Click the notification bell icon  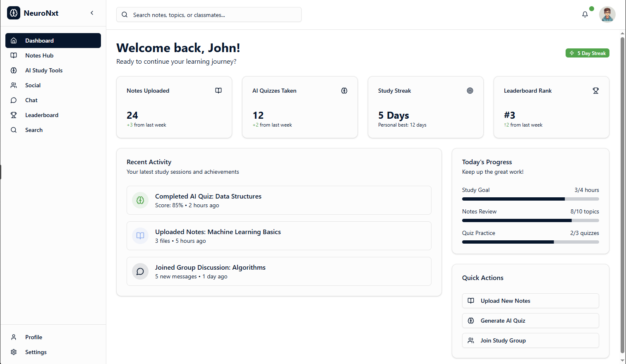click(x=585, y=14)
